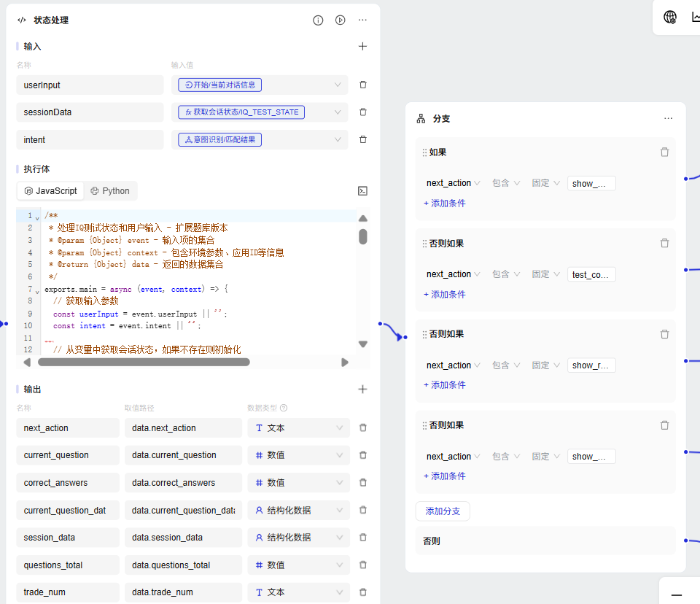Fold the code block at line 7
The image size is (700, 604).
click(38, 290)
